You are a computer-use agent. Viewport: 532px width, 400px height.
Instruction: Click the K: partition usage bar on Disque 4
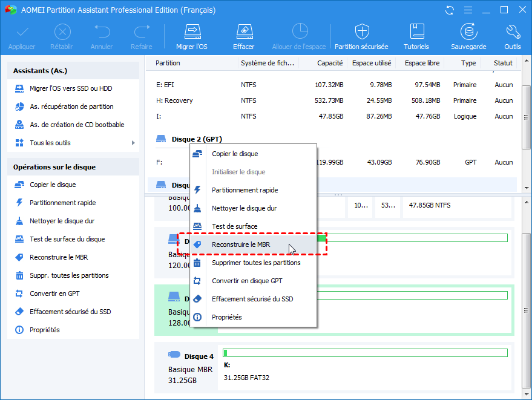click(365, 353)
